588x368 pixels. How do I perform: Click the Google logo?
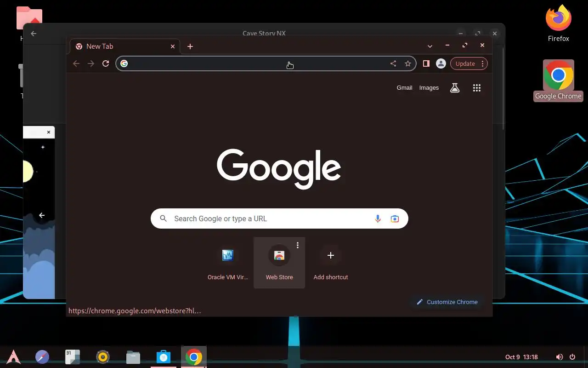click(279, 169)
